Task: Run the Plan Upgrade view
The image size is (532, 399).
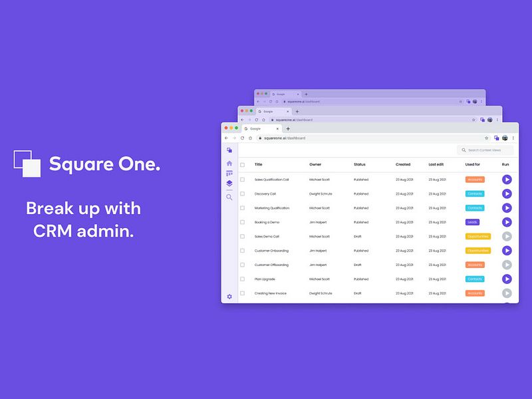Action: pyautogui.click(x=507, y=279)
